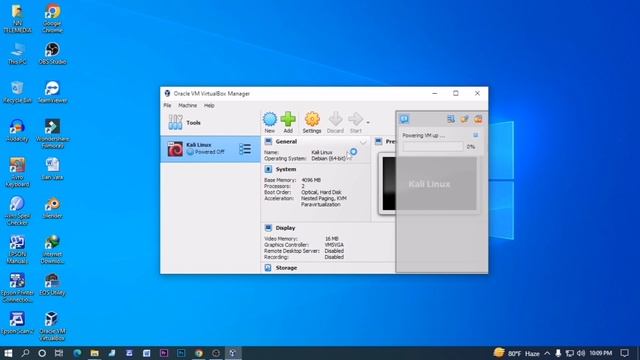Click the Preview section header icon
Image resolution: width=640 pixels, height=360 pixels.
[x=378, y=142]
